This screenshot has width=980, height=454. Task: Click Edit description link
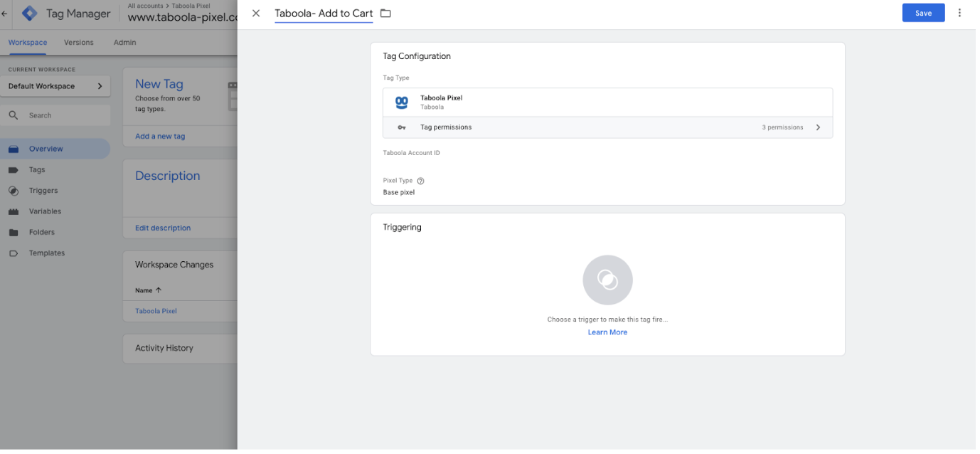(x=163, y=228)
